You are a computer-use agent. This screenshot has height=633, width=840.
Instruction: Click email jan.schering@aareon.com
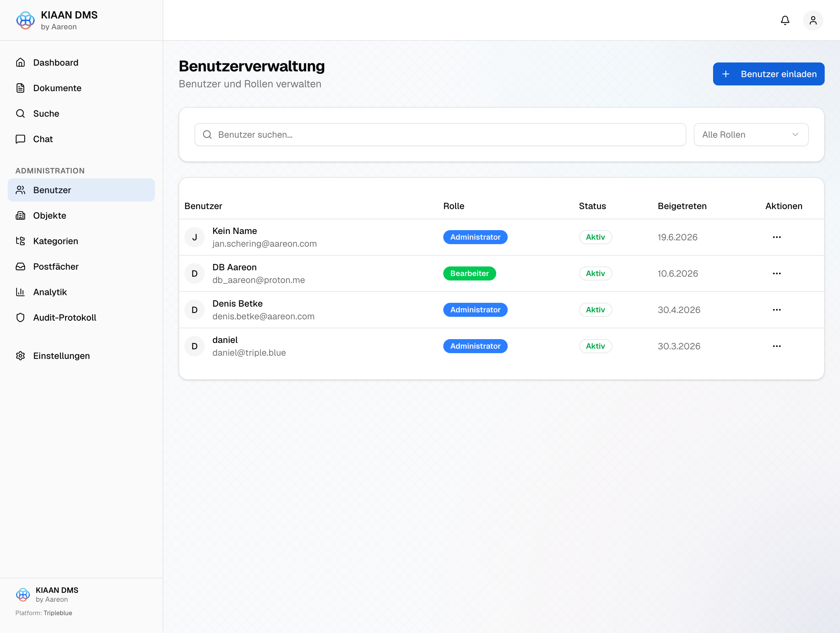264,244
